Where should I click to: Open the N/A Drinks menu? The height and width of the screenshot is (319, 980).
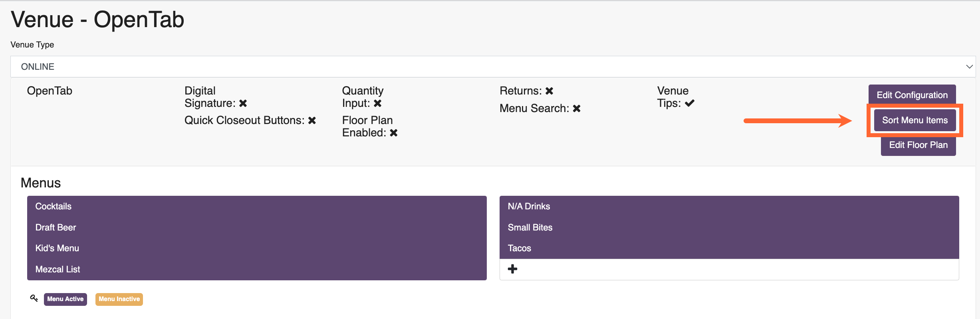[729, 206]
